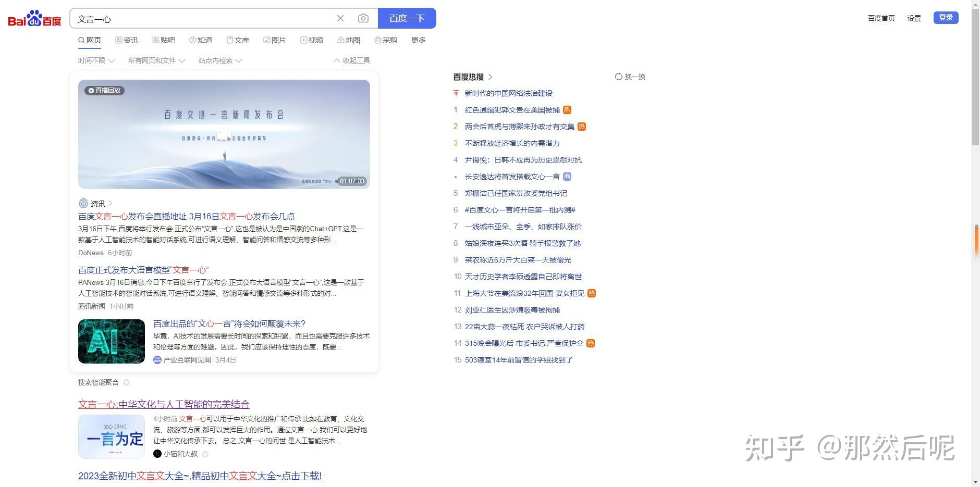Click the AI article thumbnail image
The width and height of the screenshot is (980, 487).
coord(112,341)
